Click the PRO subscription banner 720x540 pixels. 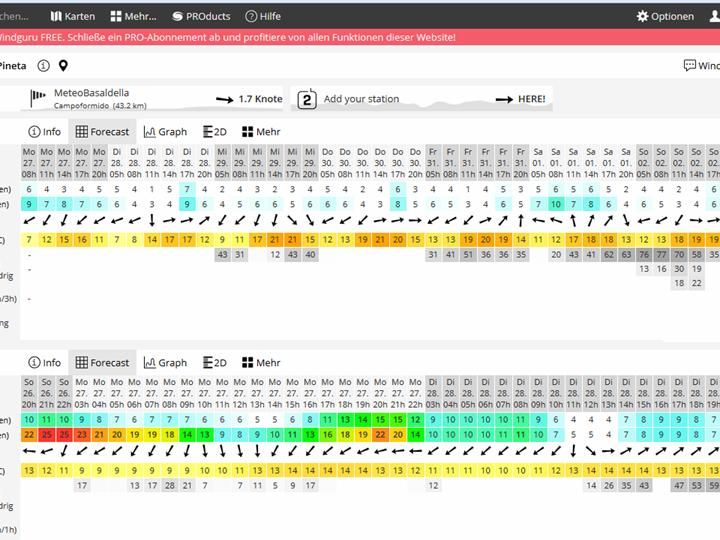coord(230,37)
